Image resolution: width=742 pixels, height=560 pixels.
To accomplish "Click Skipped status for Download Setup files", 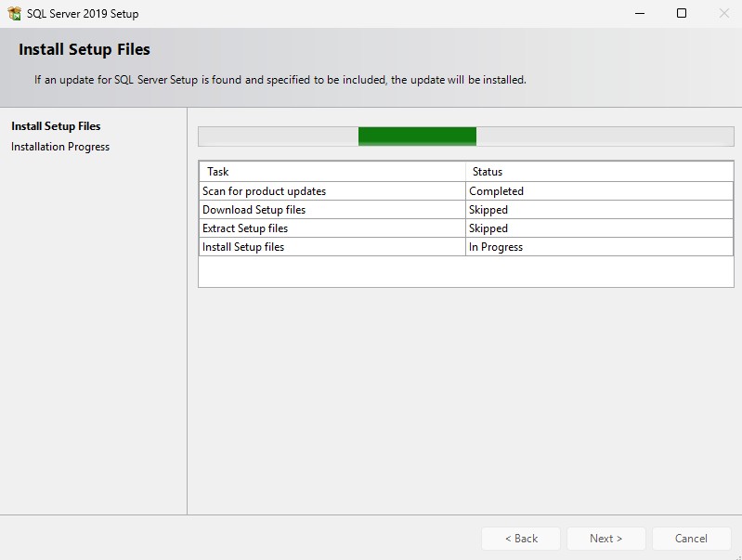I will click(488, 210).
